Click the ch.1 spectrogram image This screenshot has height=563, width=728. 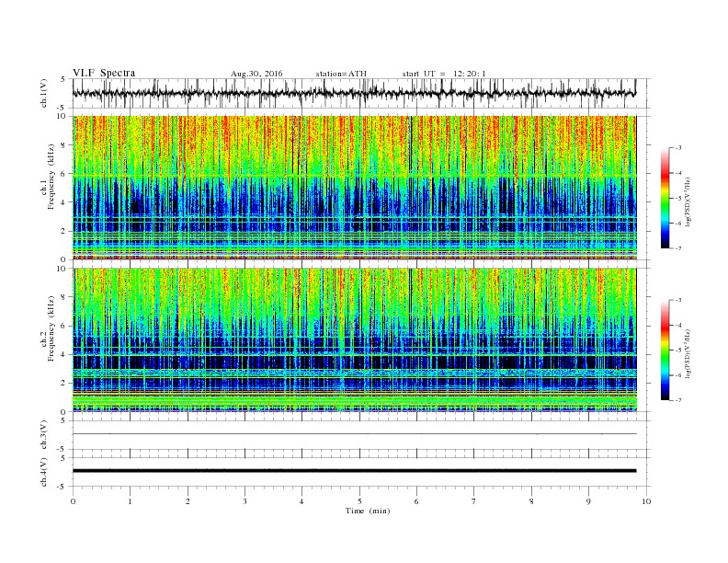[x=355, y=188]
